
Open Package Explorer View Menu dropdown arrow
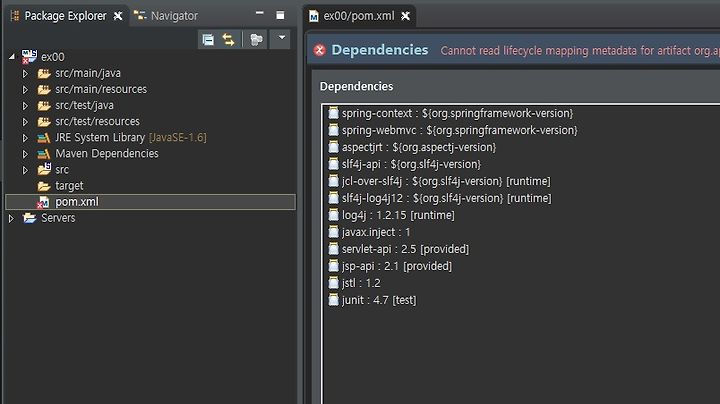coord(281,38)
